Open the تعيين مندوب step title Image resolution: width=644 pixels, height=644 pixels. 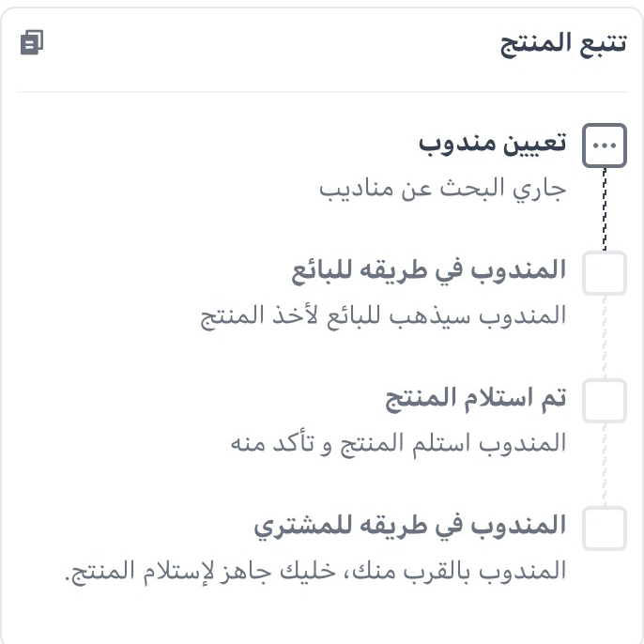[x=493, y=144]
